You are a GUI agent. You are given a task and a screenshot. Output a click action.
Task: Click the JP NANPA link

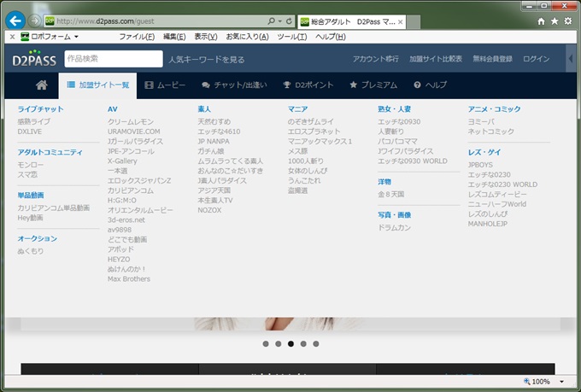coord(214,141)
